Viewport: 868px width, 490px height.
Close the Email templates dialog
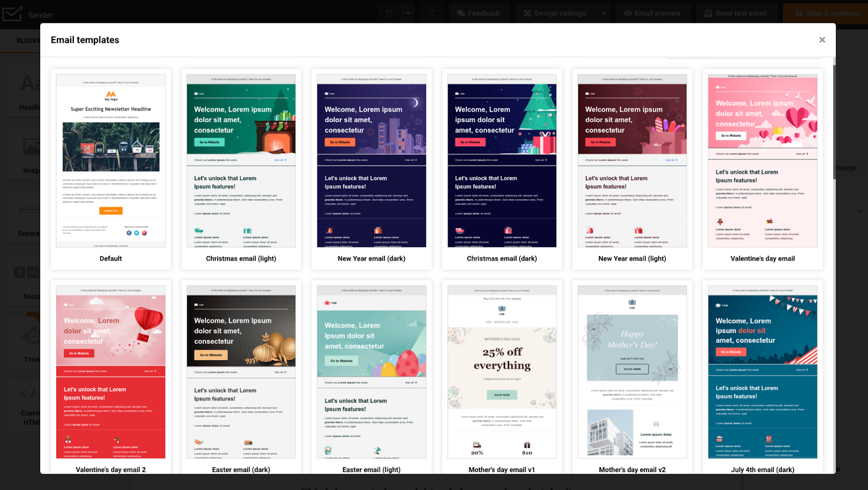(x=822, y=40)
